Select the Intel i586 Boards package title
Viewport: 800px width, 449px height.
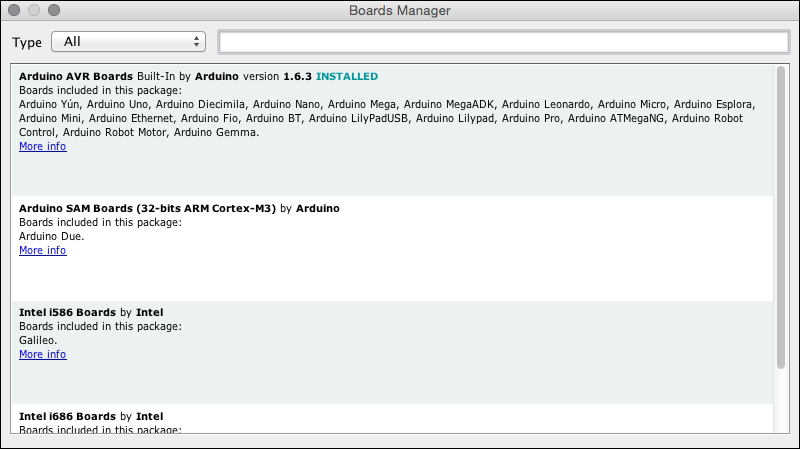67,312
